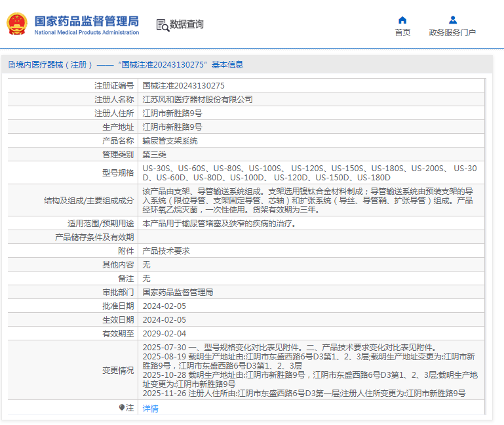The width and height of the screenshot is (504, 425).
Task: Open the 数据查询 search icon
Action: [x=163, y=25]
